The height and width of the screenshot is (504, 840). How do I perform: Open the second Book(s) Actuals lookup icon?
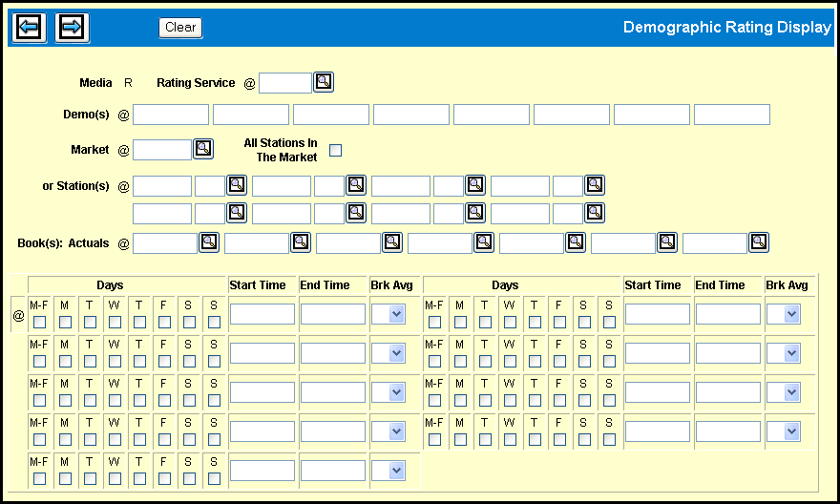pos(301,242)
